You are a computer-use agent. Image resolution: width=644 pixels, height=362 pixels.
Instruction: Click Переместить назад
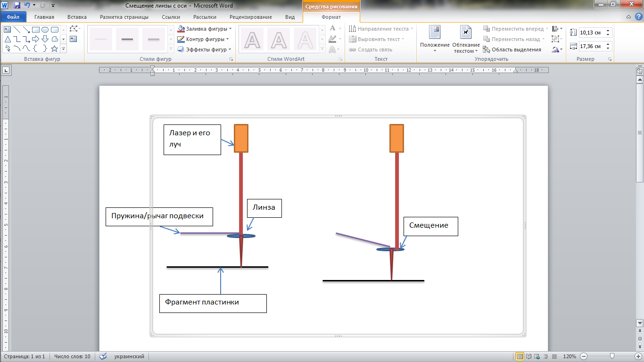pyautogui.click(x=514, y=39)
